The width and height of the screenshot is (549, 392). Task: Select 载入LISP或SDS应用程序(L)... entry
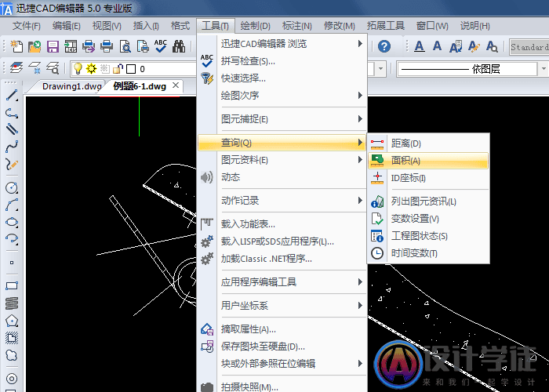[282, 241]
